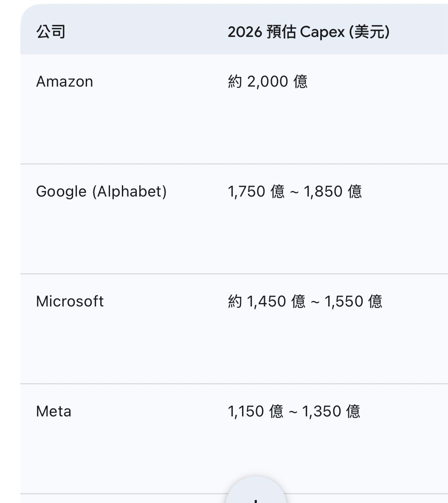Select the Microsoft company cell
Viewport: 448px width, 503px height.
[x=70, y=301]
